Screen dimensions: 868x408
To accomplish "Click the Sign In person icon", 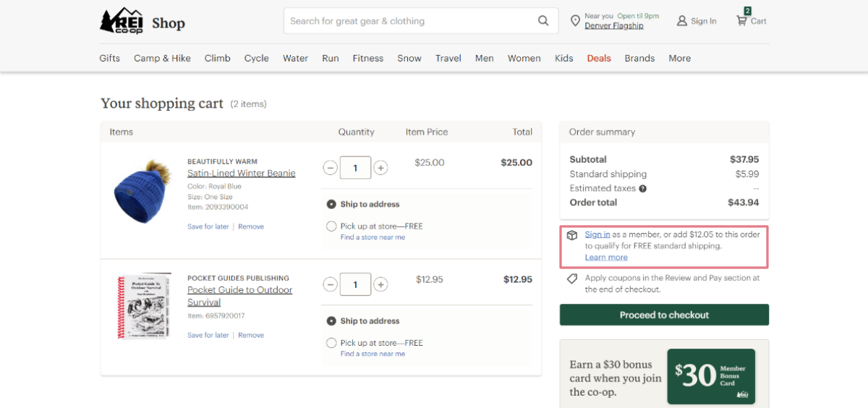I will pyautogui.click(x=681, y=21).
